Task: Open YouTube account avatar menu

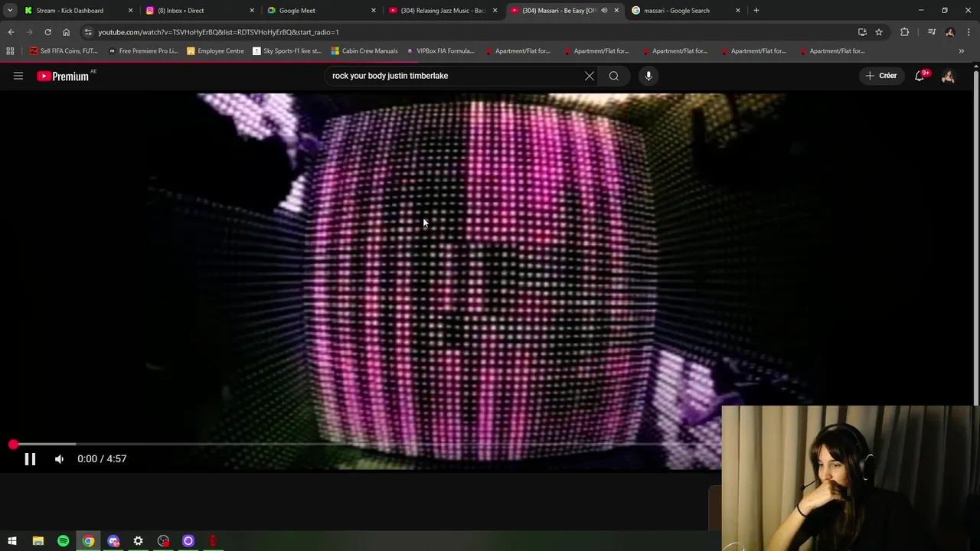Action: point(948,76)
